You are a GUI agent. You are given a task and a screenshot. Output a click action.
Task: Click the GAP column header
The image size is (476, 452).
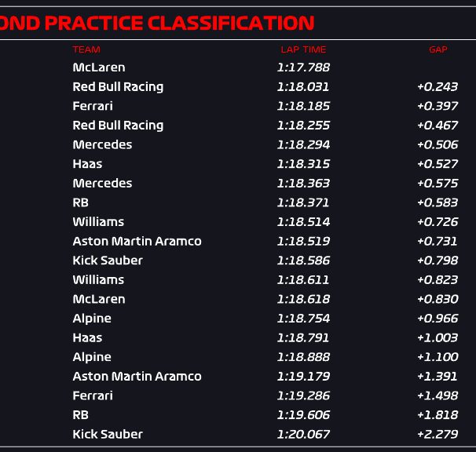point(438,49)
